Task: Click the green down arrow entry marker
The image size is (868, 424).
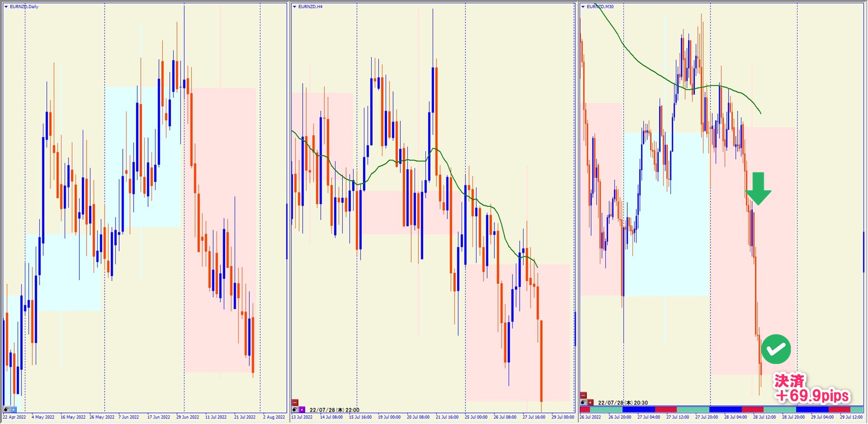Action: (758, 189)
